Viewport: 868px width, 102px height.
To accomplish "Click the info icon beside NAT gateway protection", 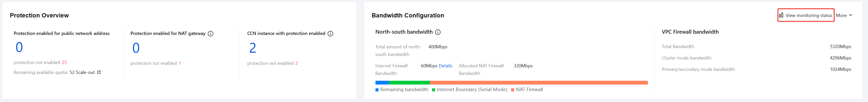I will 211,34.
